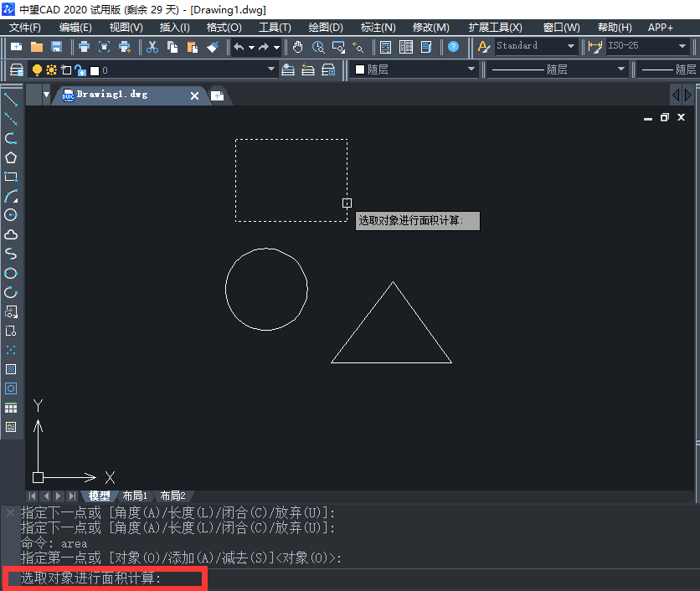Activate the Hatch tool
The height and width of the screenshot is (591, 700).
[x=11, y=369]
